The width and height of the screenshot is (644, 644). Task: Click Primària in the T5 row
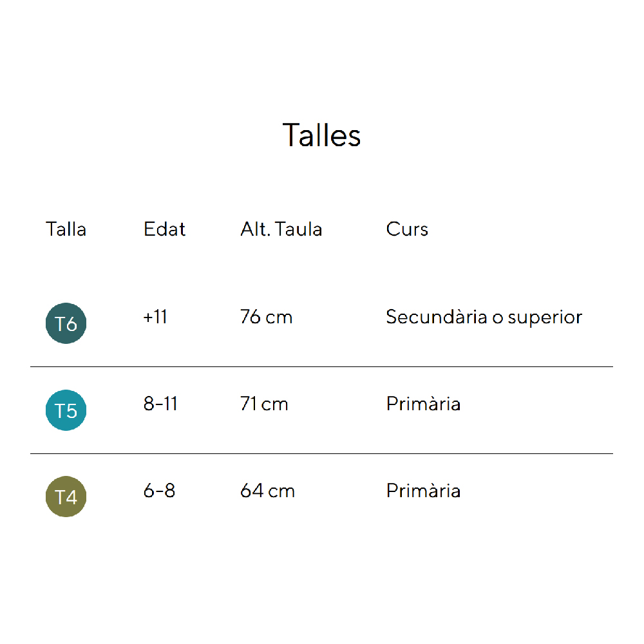(x=423, y=404)
